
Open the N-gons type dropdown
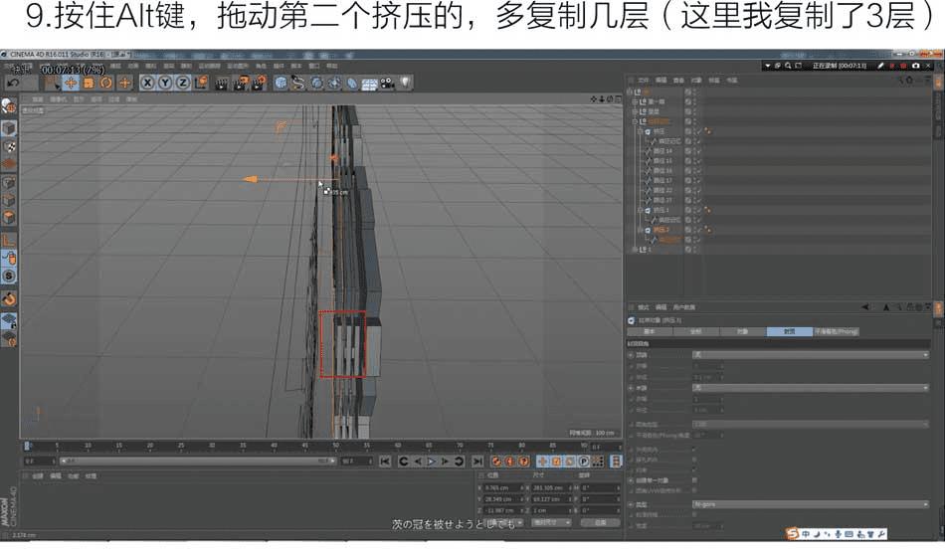coord(811,504)
